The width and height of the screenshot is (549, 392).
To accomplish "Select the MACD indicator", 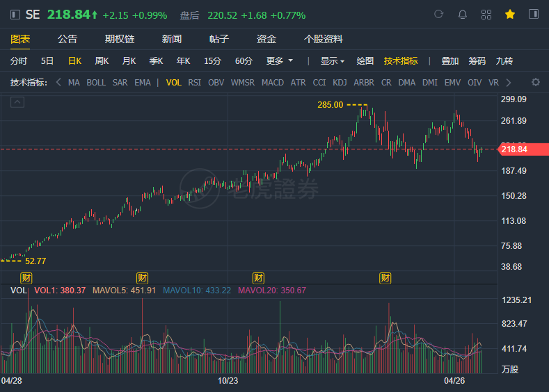I will point(273,83).
